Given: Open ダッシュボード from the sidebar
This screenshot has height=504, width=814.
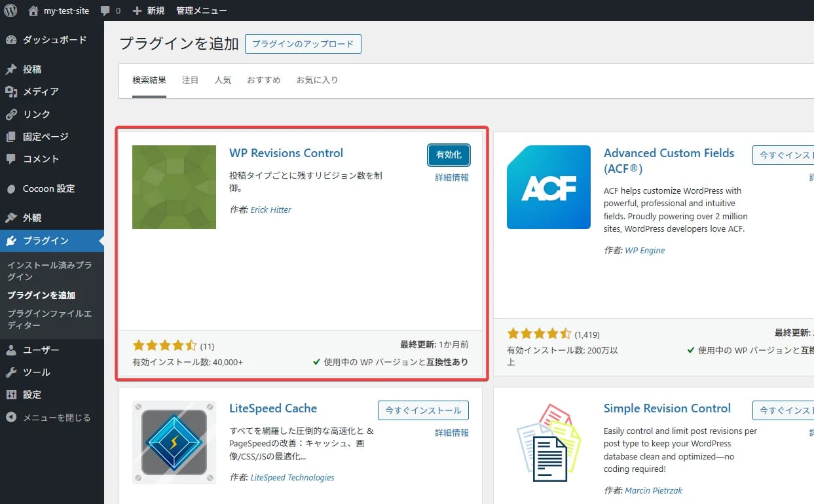Looking at the screenshot, I should click(54, 40).
